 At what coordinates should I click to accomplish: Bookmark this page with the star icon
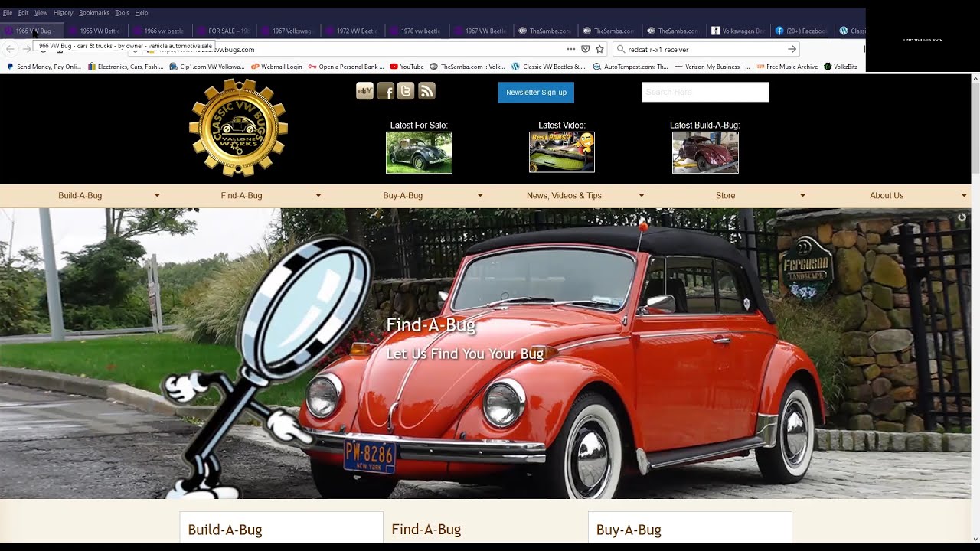point(599,49)
